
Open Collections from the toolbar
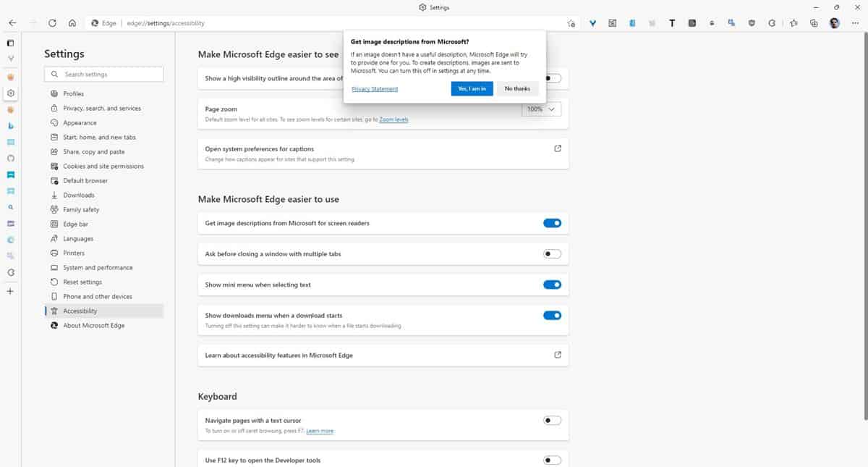814,22
